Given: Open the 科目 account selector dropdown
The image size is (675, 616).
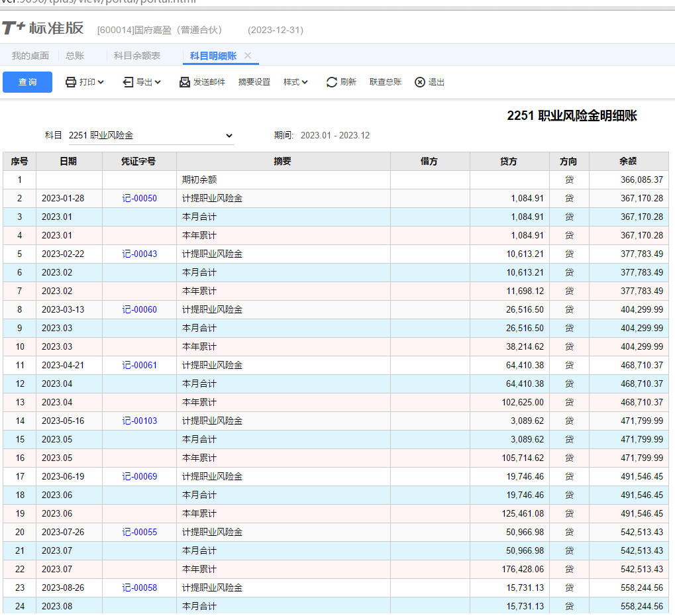Looking at the screenshot, I should pyautogui.click(x=229, y=135).
